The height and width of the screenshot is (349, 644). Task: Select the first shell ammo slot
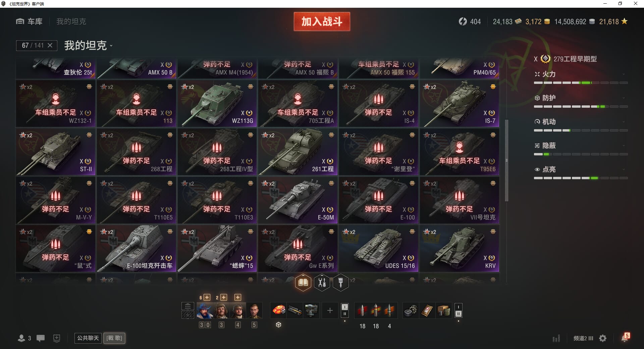(x=362, y=310)
